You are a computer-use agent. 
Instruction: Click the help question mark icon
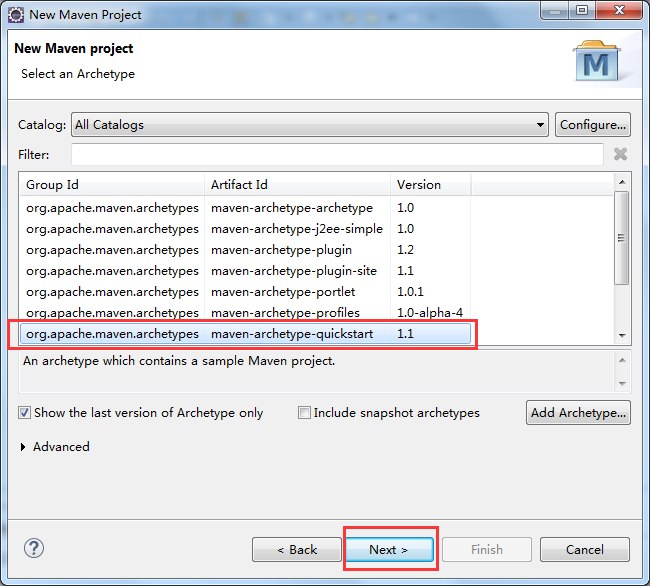click(34, 548)
